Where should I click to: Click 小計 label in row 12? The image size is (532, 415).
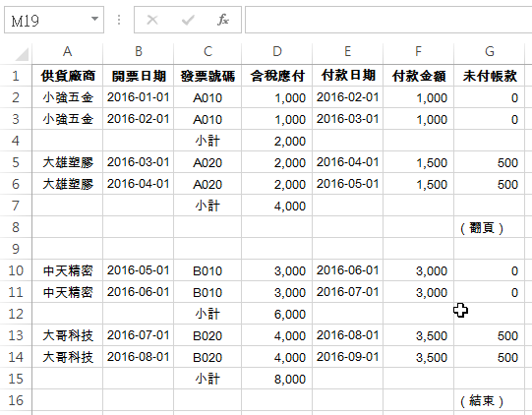tap(207, 314)
